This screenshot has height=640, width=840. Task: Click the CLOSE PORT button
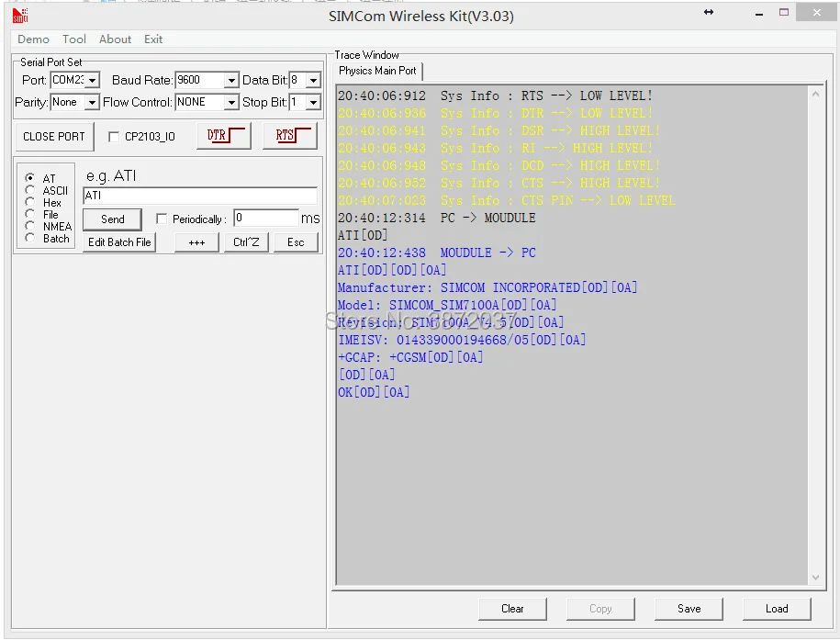coord(54,137)
